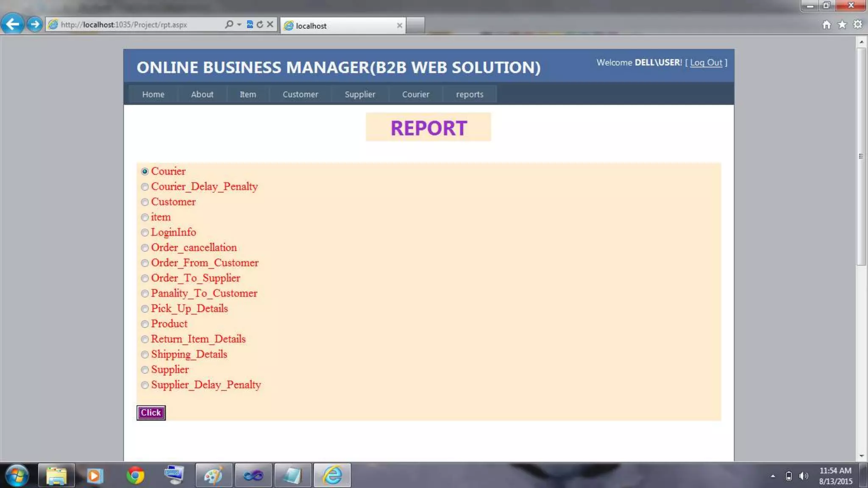
Task: Expand the address bar search dropdown arrow
Action: [x=239, y=25]
